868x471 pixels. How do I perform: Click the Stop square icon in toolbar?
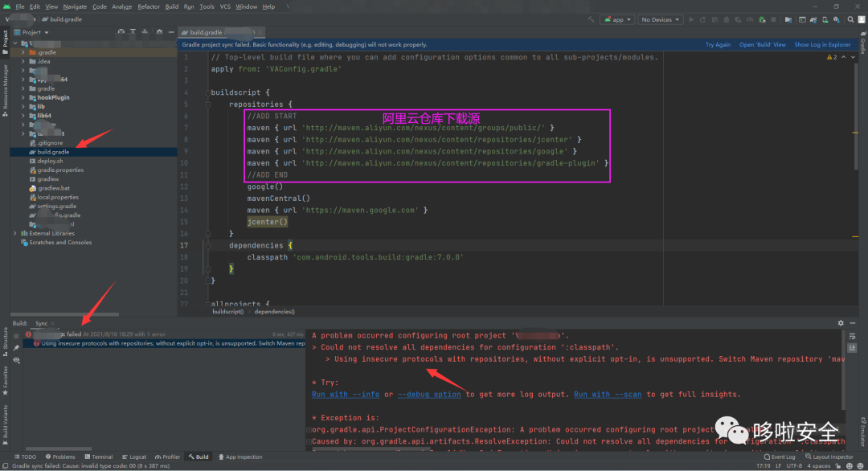(x=773, y=19)
